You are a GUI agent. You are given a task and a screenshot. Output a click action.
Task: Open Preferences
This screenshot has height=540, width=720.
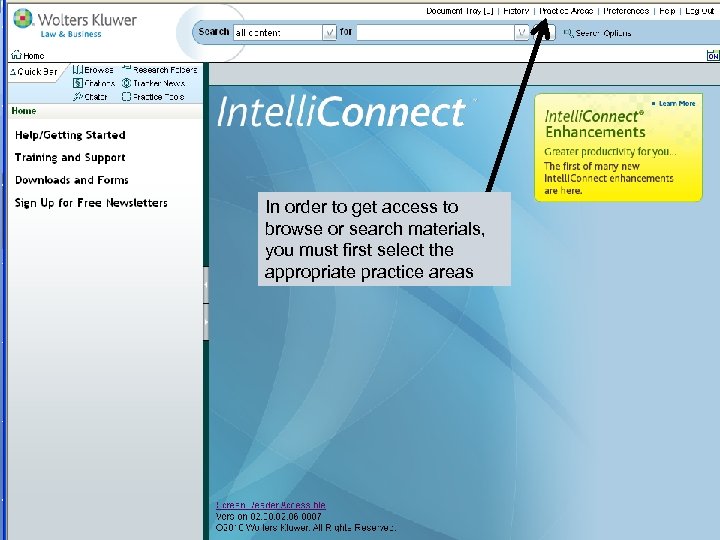pyautogui.click(x=626, y=11)
